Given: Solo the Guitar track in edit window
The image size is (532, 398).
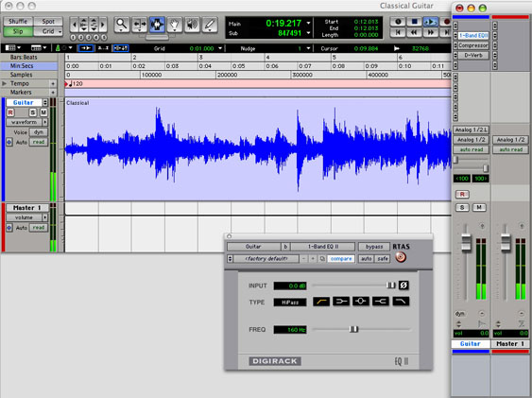Looking at the screenshot, I should point(32,112).
